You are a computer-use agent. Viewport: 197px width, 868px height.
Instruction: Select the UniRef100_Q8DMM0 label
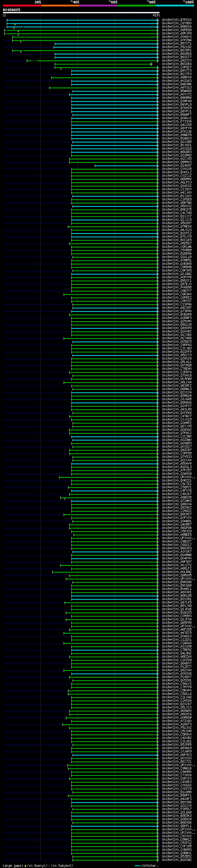(x=177, y=179)
